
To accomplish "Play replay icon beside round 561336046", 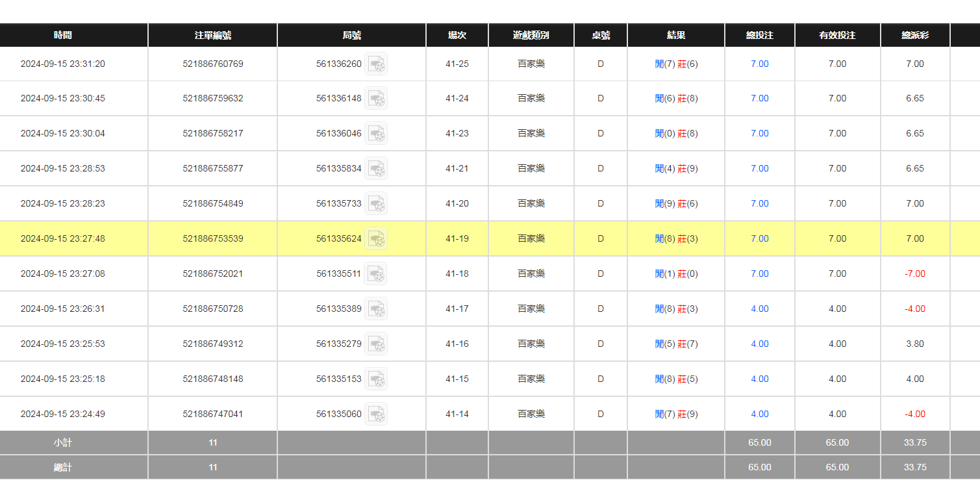I will pyautogui.click(x=376, y=134).
